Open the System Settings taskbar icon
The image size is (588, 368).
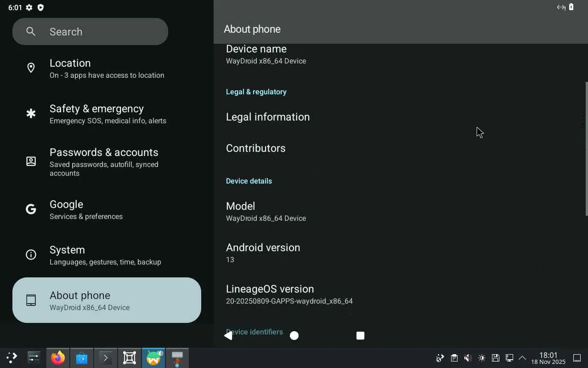(x=34, y=357)
